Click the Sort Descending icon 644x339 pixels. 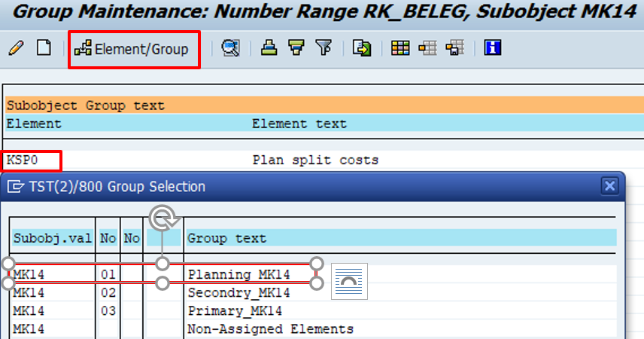point(296,49)
